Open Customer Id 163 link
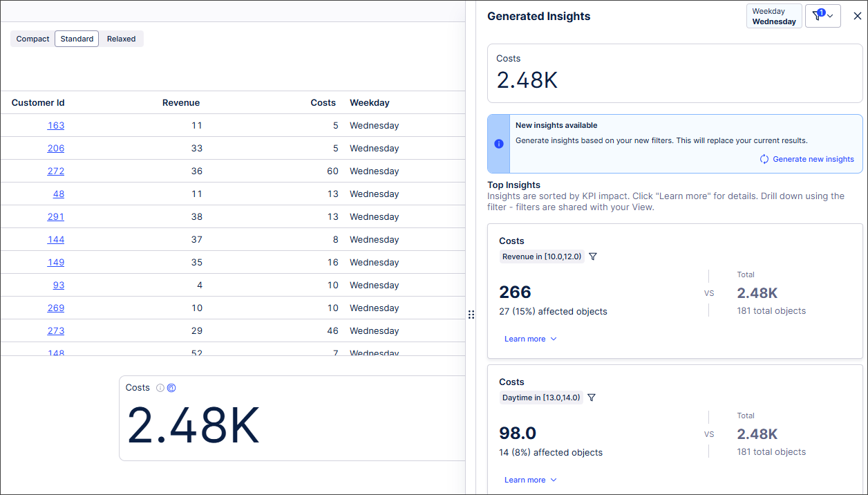The image size is (868, 495). pos(55,125)
